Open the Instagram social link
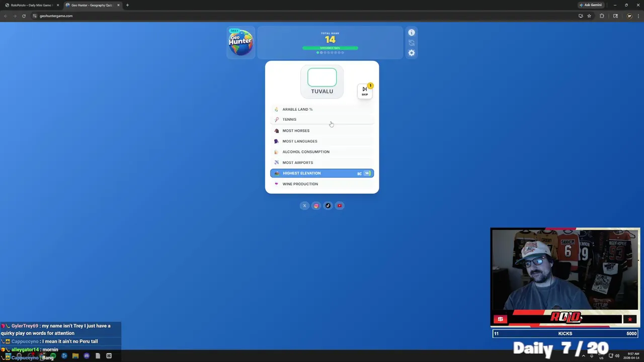644x362 pixels. point(316,206)
